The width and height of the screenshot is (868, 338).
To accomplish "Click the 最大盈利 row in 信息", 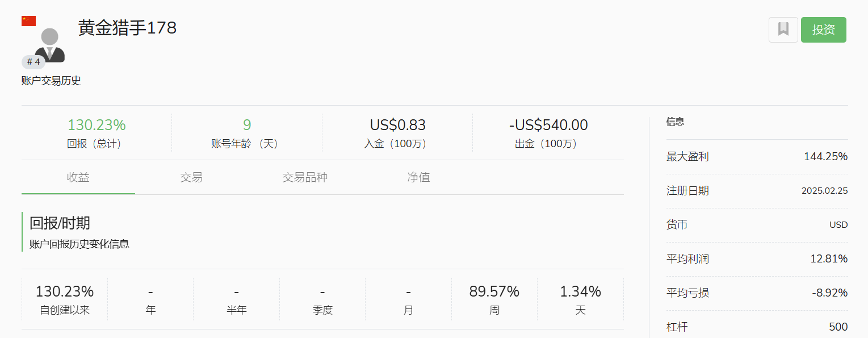I will (757, 157).
